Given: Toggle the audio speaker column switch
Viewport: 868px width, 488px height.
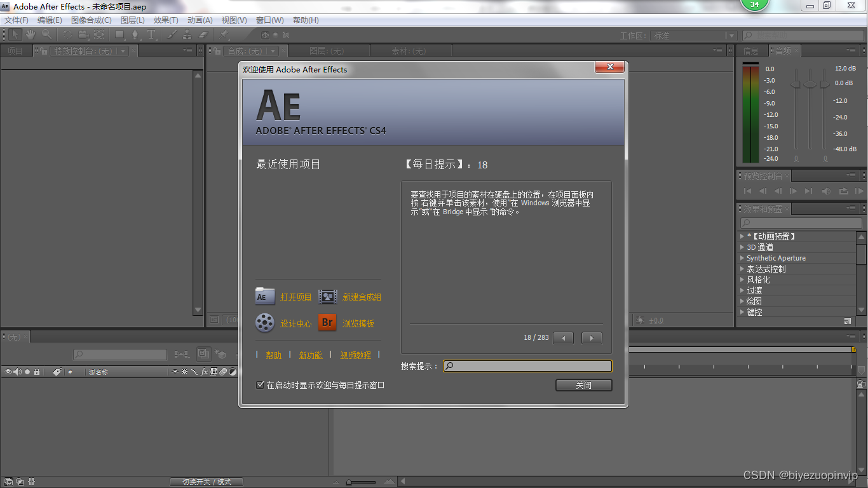Looking at the screenshot, I should point(18,372).
